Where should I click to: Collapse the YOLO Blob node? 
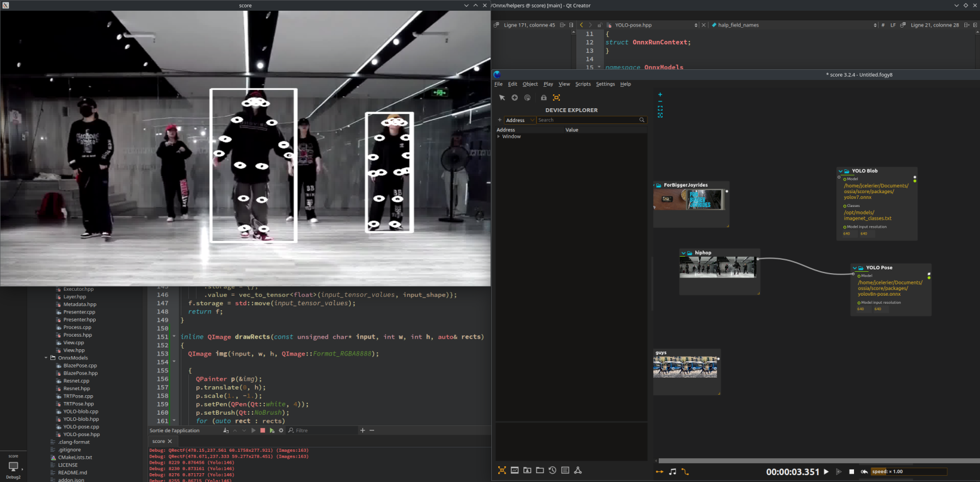pos(840,171)
